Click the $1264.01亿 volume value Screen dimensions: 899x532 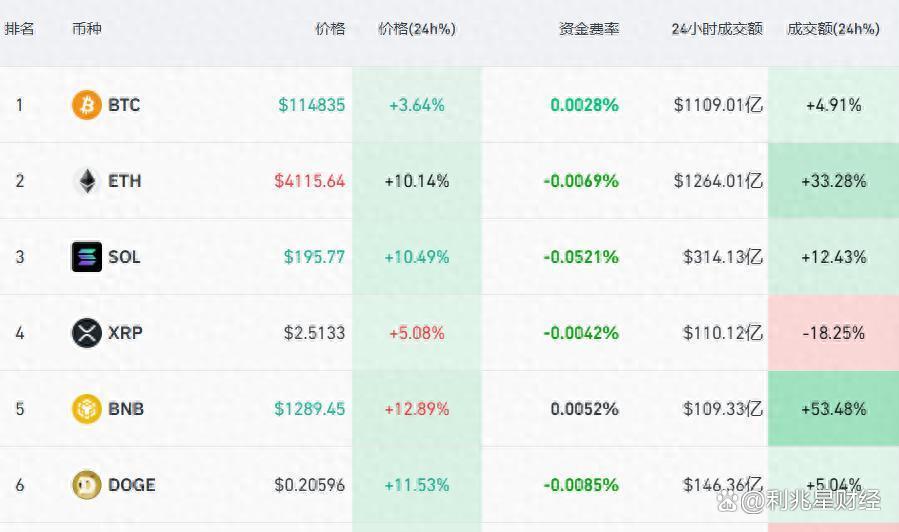coord(718,181)
